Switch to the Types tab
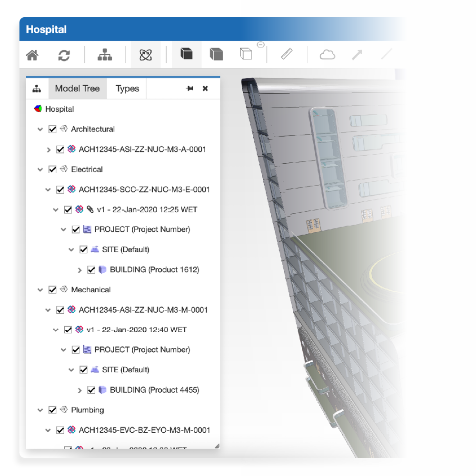The width and height of the screenshot is (476, 476). click(x=127, y=89)
